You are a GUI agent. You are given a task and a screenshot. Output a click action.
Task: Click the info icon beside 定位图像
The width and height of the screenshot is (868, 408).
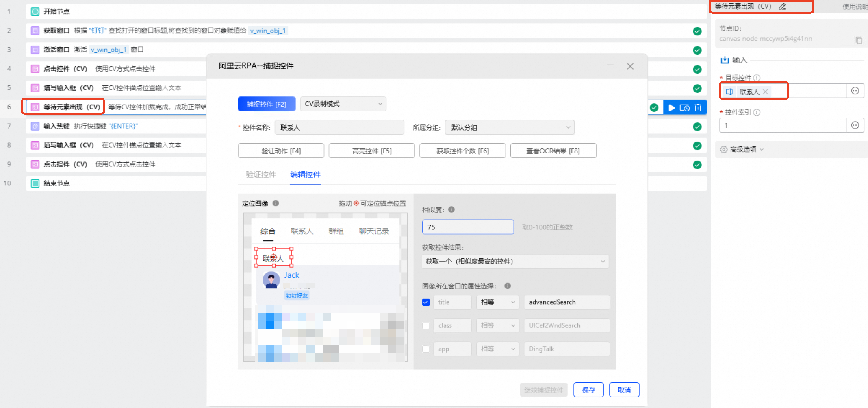(276, 203)
